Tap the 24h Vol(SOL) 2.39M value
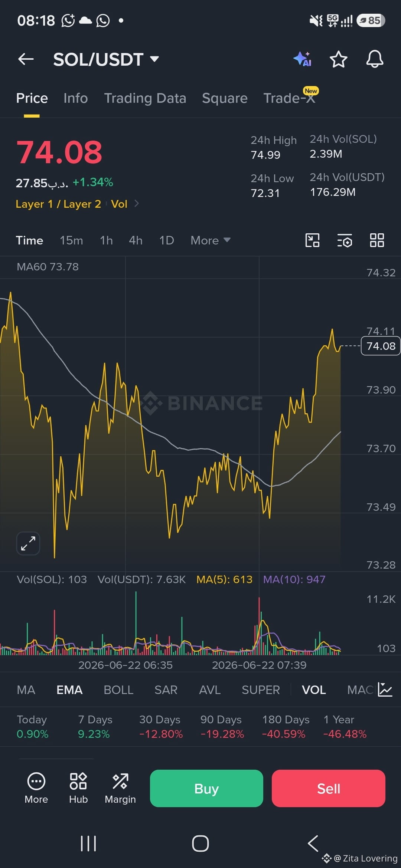The image size is (401, 868). (326, 154)
